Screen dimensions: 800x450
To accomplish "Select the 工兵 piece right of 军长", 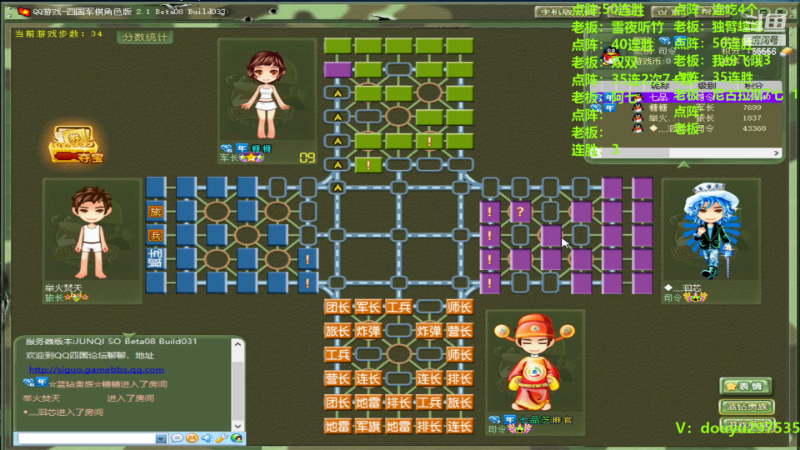I will [x=398, y=307].
